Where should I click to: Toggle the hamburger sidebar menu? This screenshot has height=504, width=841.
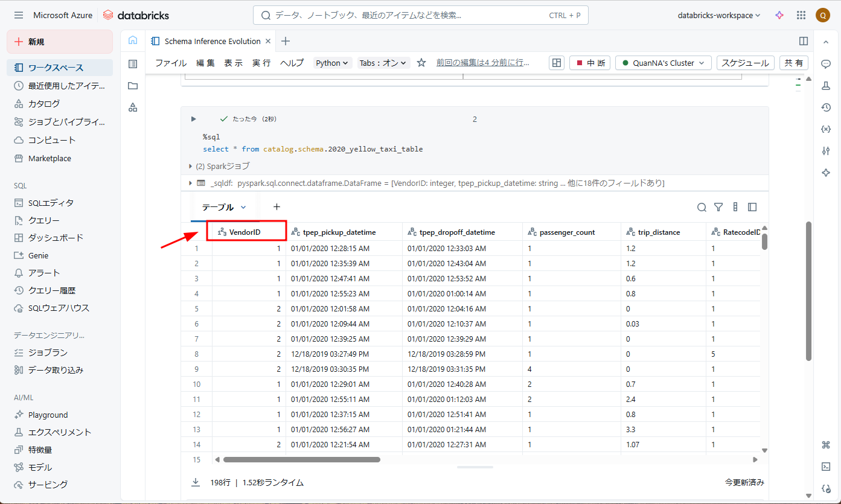tap(19, 15)
